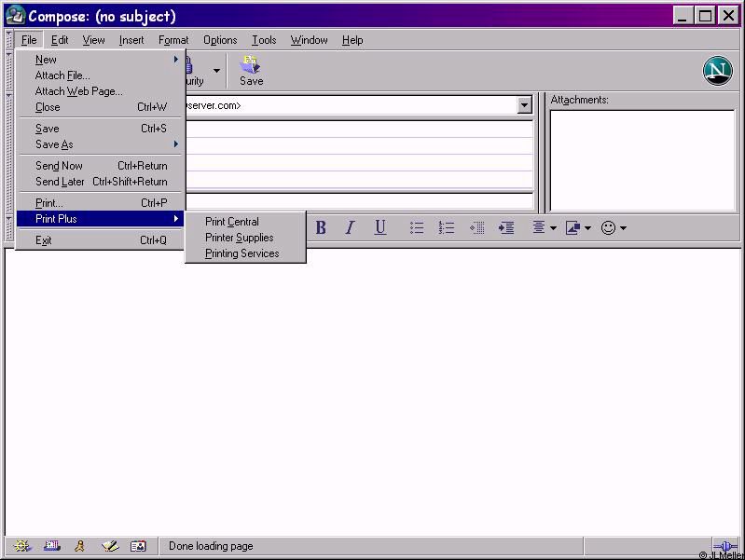Minimize the Compose window

pyautogui.click(x=682, y=16)
